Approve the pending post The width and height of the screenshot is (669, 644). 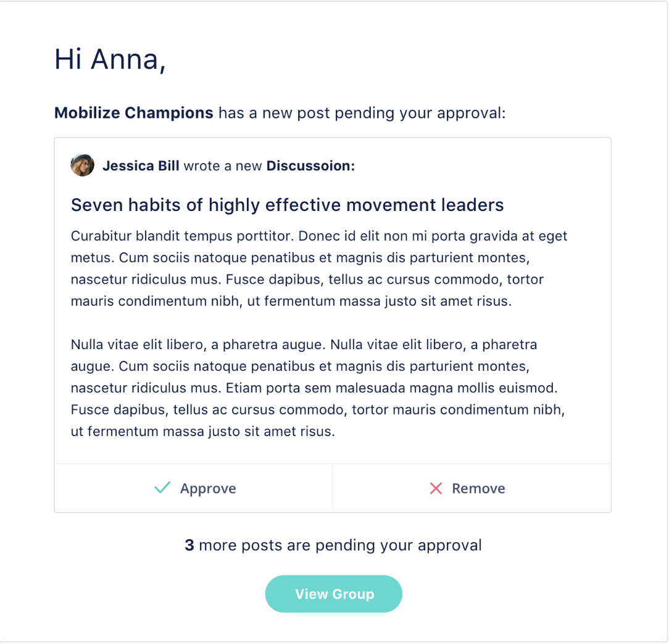click(193, 488)
